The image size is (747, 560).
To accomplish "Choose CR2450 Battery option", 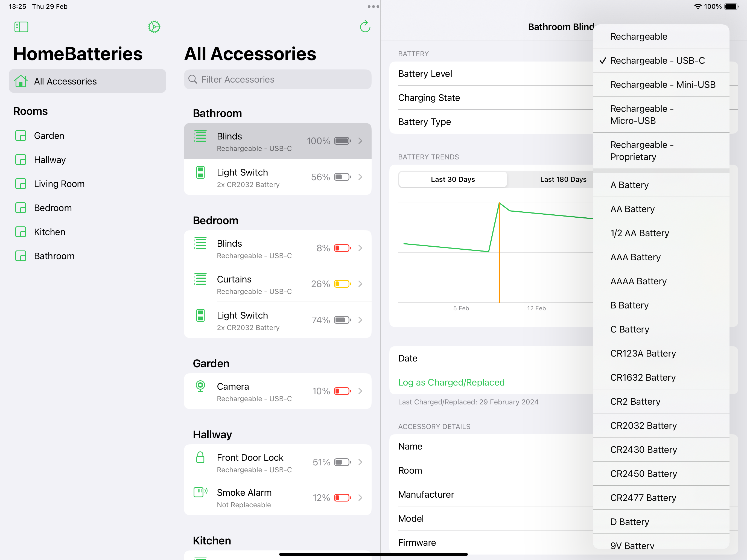I will tap(661, 474).
